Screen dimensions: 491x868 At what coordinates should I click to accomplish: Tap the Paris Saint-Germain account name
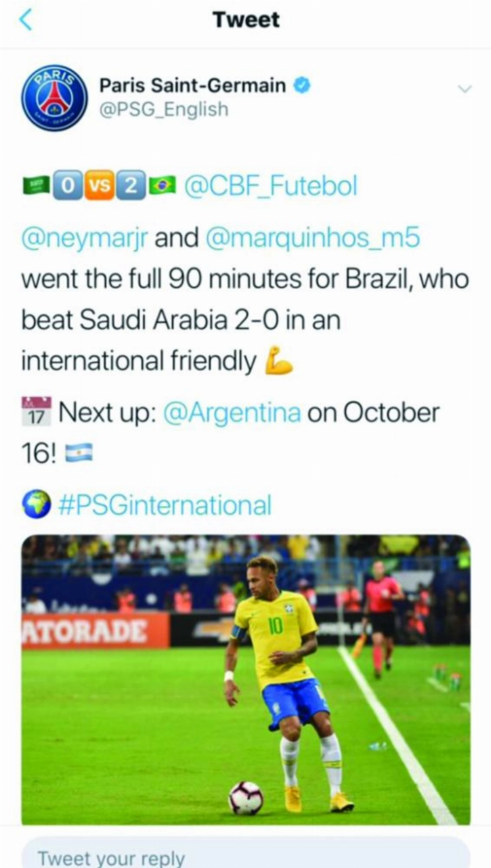click(193, 85)
